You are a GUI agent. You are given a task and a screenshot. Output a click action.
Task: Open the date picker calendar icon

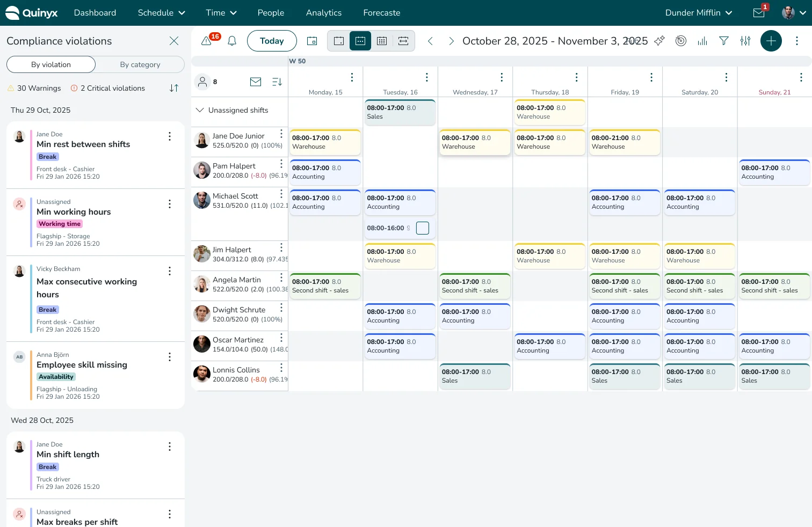click(x=312, y=41)
